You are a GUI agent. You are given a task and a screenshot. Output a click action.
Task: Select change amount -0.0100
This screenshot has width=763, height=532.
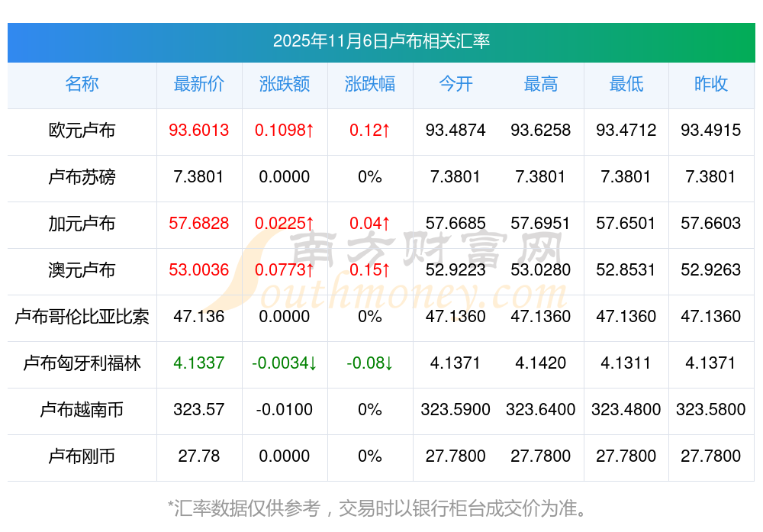pyautogui.click(x=284, y=409)
